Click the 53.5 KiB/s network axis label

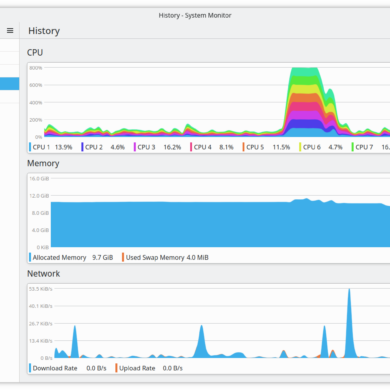point(41,289)
